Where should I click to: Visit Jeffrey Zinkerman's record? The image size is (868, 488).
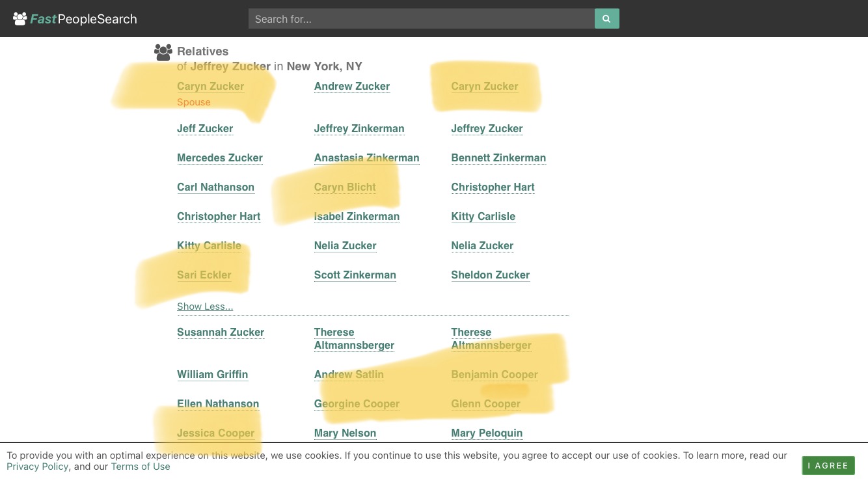tap(359, 129)
